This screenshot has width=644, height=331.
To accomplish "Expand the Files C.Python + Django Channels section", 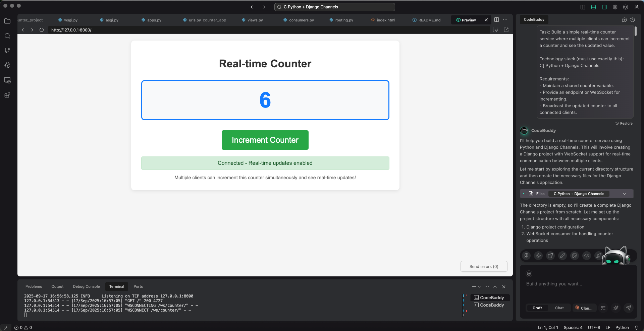I will point(577,194).
